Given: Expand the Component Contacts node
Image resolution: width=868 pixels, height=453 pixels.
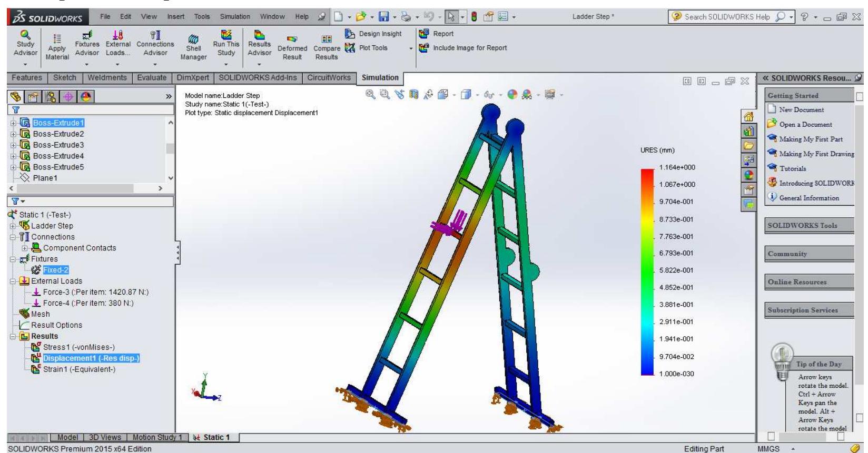Looking at the screenshot, I should point(24,248).
